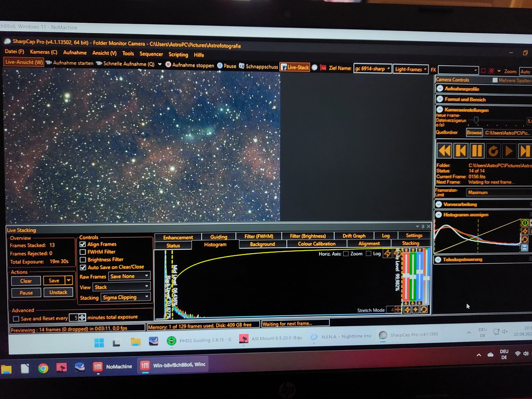Open the Stacking Sigma Clipping dropdown

pos(126,297)
